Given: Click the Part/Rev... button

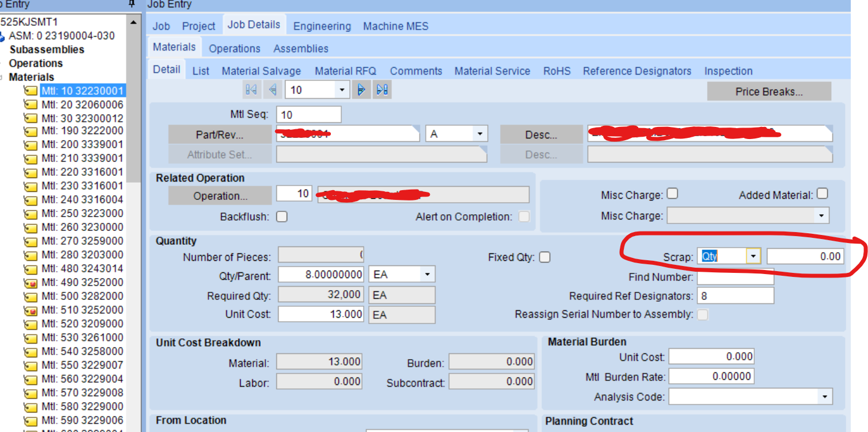Looking at the screenshot, I should click(219, 135).
